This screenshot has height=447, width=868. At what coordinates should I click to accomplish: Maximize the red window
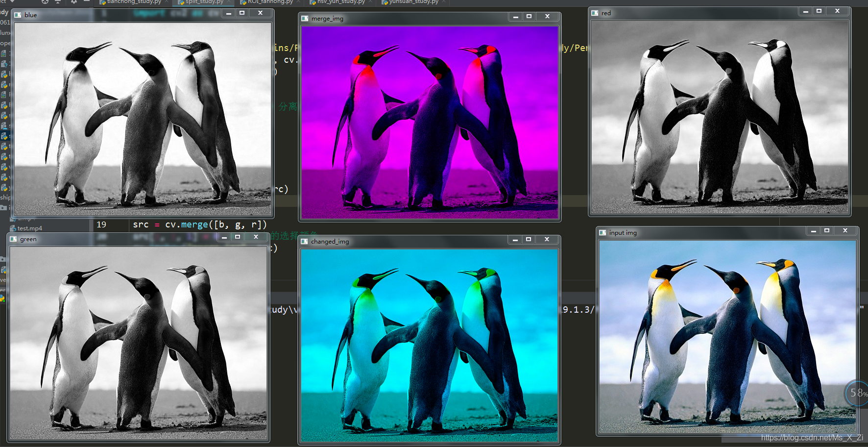click(x=819, y=11)
